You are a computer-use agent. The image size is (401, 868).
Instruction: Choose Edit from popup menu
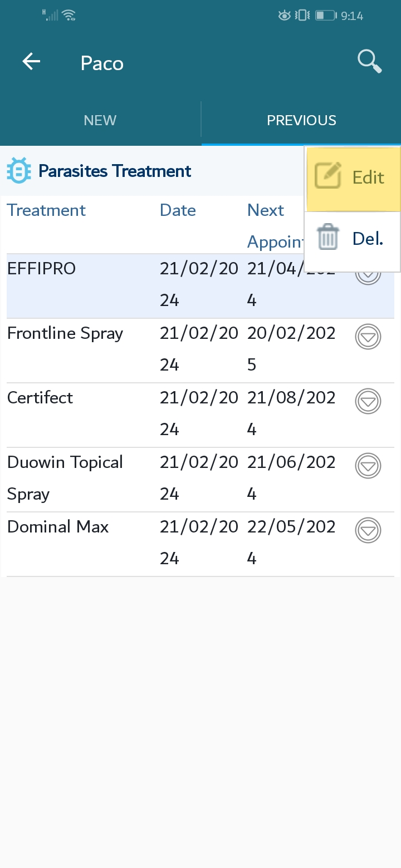click(x=368, y=177)
